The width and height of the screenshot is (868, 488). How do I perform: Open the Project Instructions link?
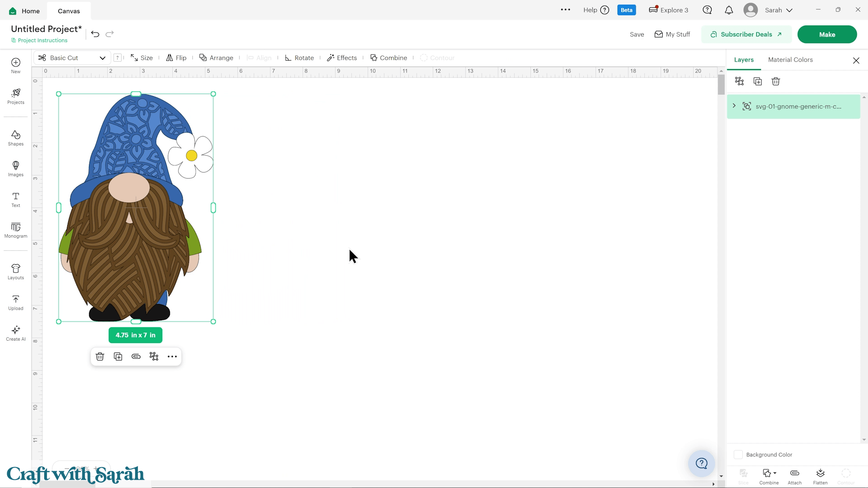point(39,40)
